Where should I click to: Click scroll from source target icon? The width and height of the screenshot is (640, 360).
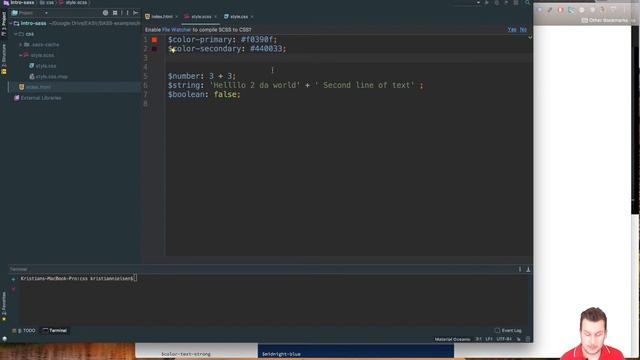(x=105, y=13)
